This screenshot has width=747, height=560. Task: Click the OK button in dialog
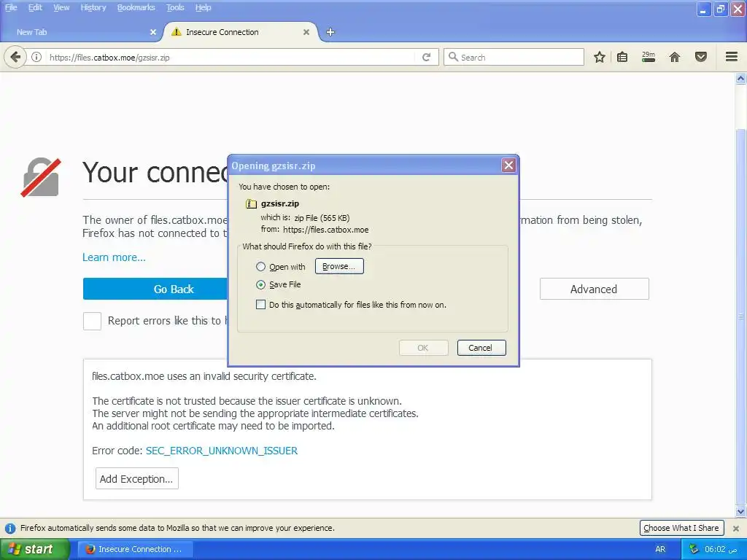(424, 348)
